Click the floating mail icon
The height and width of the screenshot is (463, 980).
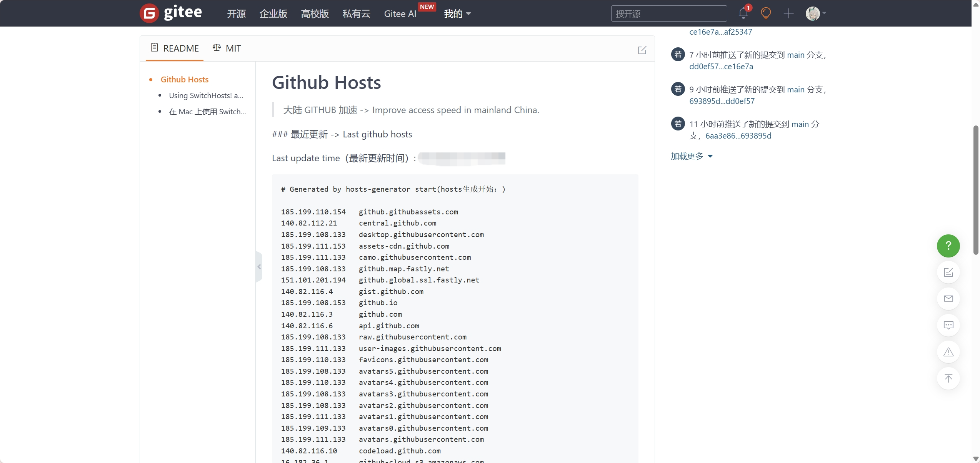click(x=948, y=299)
